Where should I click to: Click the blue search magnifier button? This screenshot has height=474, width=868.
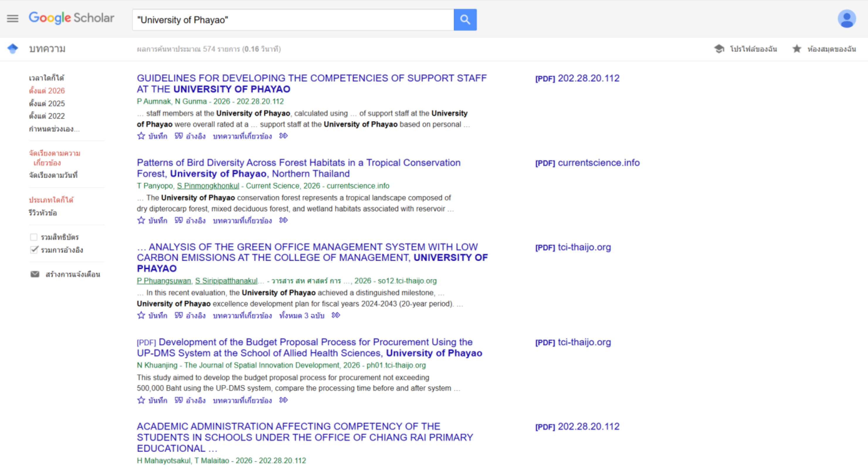click(x=465, y=20)
